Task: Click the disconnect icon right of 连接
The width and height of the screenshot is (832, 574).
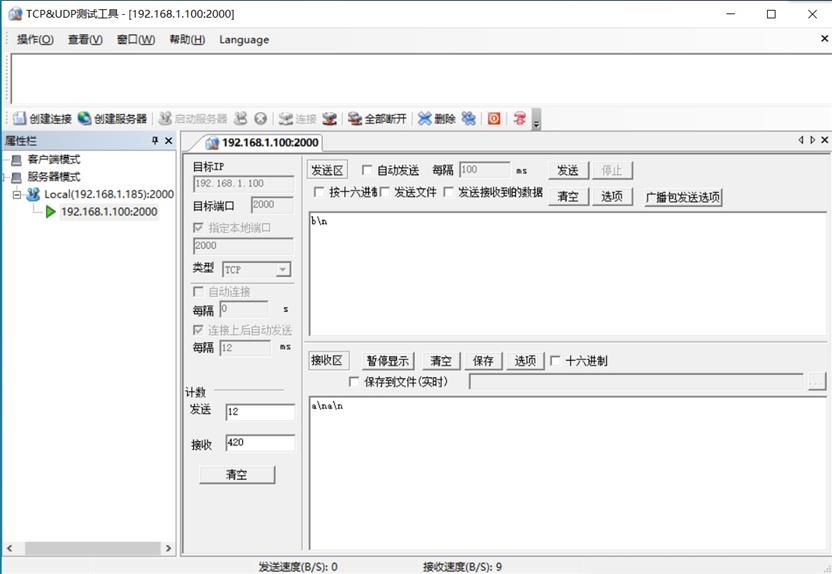Action: click(330, 118)
